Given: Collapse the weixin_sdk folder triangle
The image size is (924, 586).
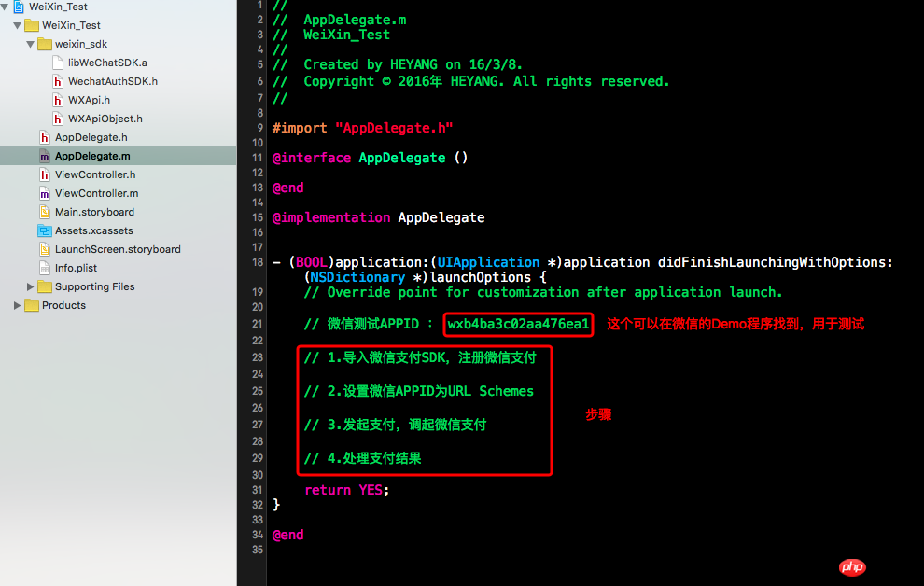Looking at the screenshot, I should [x=31, y=44].
